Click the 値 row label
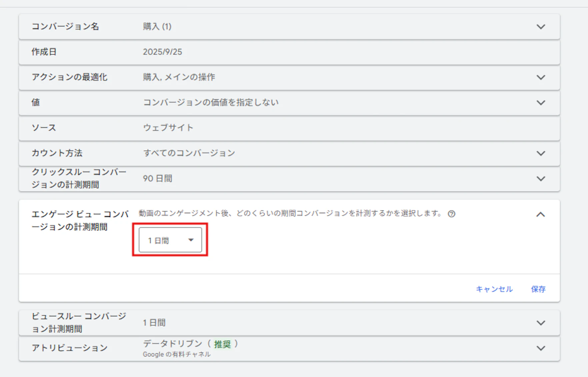 [36, 103]
